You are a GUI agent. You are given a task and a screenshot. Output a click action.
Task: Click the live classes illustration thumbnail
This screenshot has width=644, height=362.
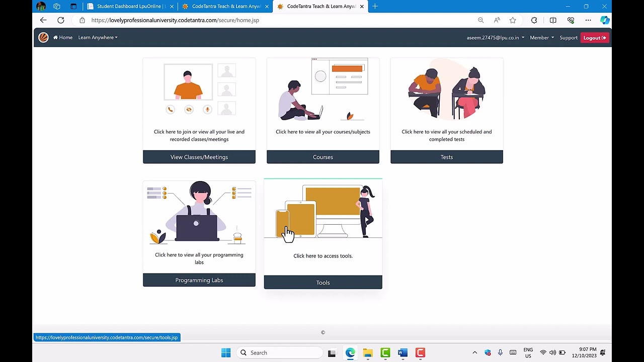199,89
